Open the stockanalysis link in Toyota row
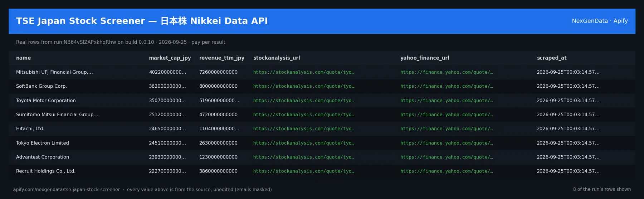This screenshot has height=199, width=644. point(304,101)
